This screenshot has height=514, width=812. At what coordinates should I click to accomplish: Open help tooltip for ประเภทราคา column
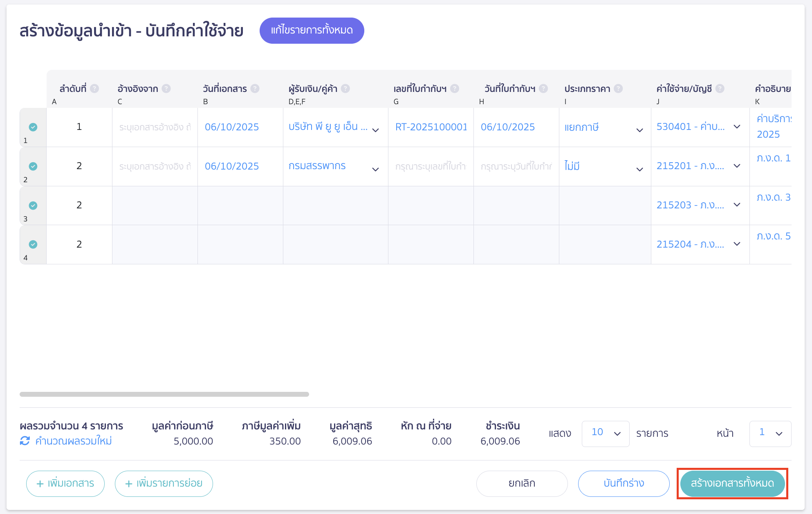pos(619,88)
